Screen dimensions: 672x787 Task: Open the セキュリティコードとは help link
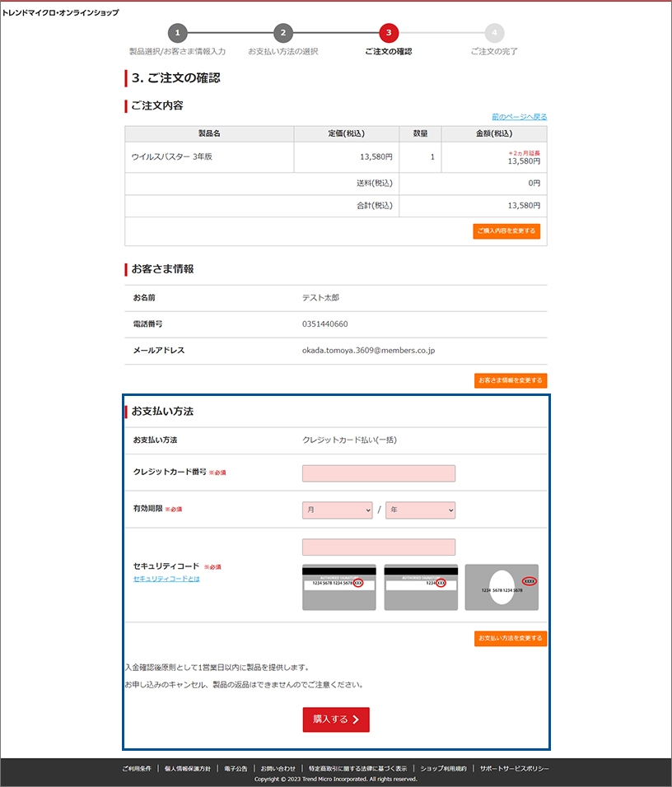(166, 579)
